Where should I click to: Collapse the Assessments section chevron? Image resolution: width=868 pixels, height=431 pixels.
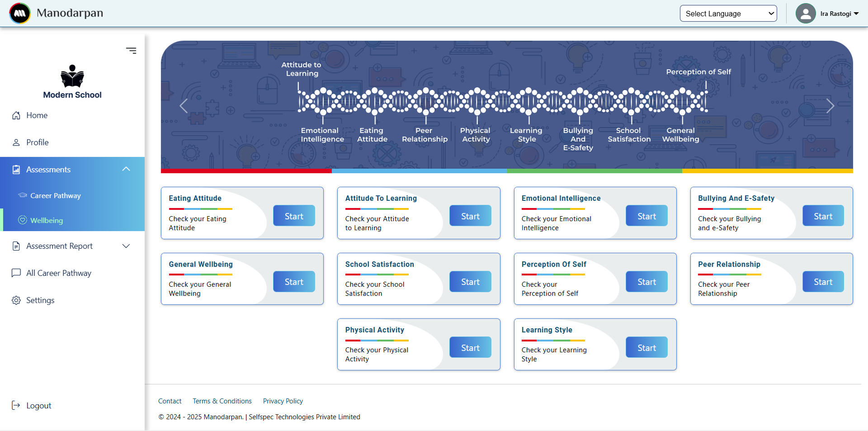point(126,169)
